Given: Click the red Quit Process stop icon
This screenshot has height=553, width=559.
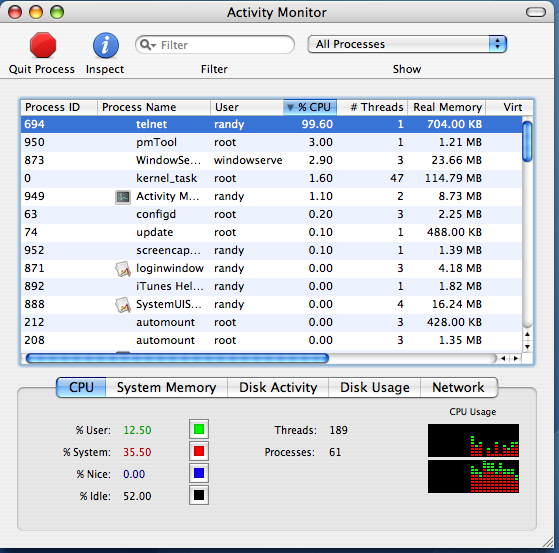Looking at the screenshot, I should tap(43, 45).
